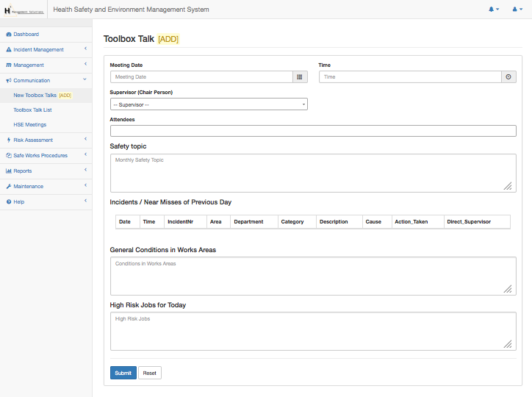Go to HSE Meetings page
The image size is (532, 397).
point(30,125)
